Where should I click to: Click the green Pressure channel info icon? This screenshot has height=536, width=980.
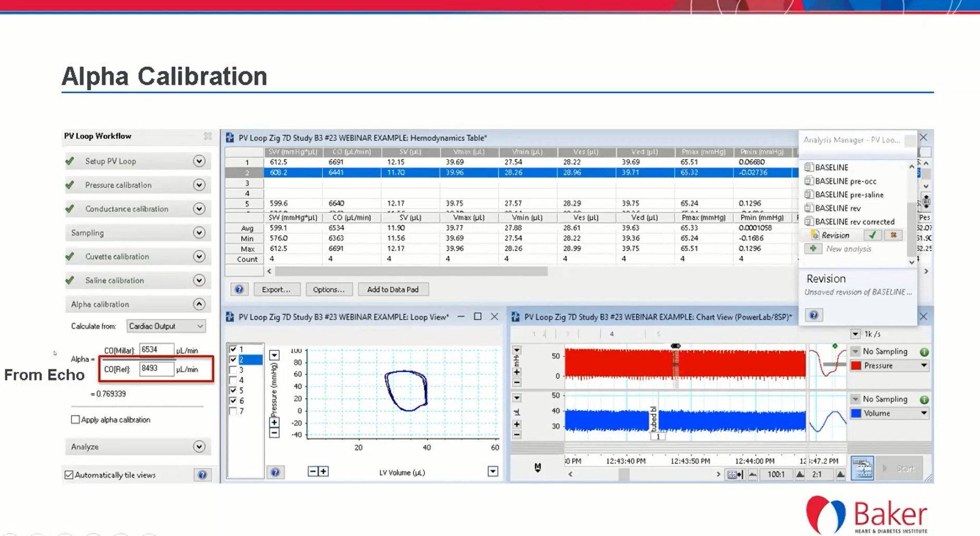click(924, 352)
